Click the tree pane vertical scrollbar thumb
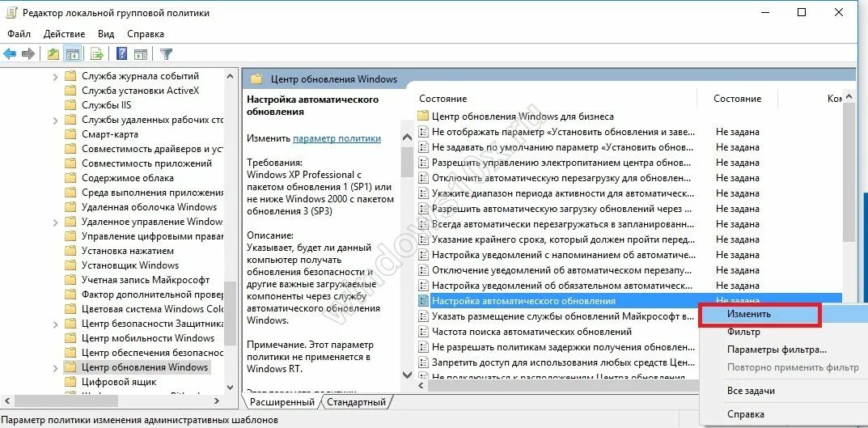 (x=231, y=313)
